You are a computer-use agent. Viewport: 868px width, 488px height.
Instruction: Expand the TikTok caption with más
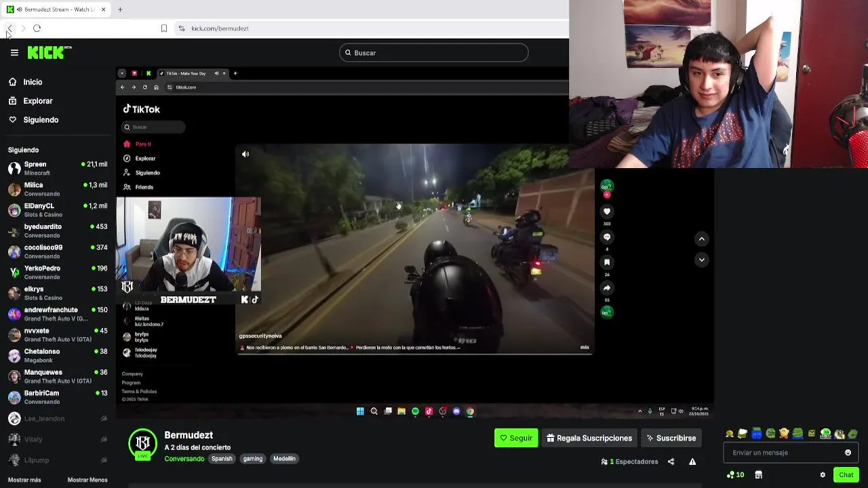click(585, 347)
